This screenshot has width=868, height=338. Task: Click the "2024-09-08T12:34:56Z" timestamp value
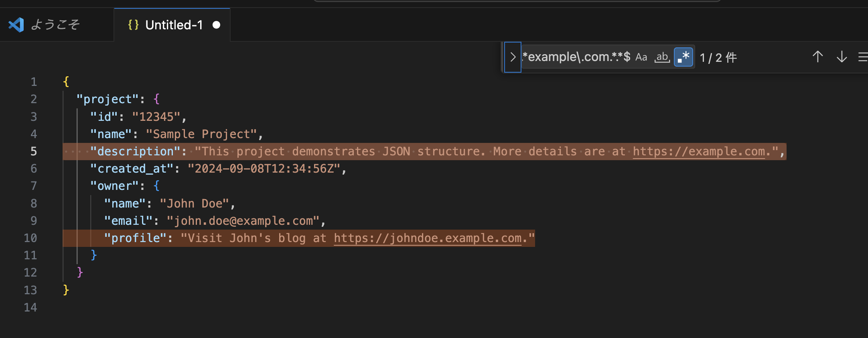[264, 169]
